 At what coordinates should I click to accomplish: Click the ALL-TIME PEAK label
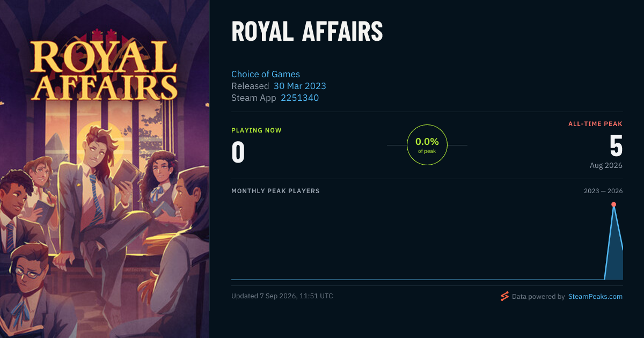pyautogui.click(x=595, y=124)
